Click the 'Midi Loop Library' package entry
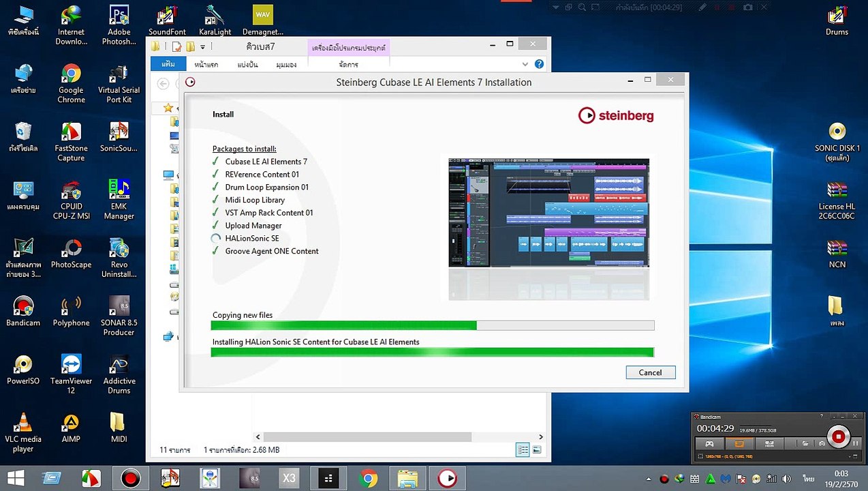Screen dimensions: 868x491 pyautogui.click(x=255, y=200)
